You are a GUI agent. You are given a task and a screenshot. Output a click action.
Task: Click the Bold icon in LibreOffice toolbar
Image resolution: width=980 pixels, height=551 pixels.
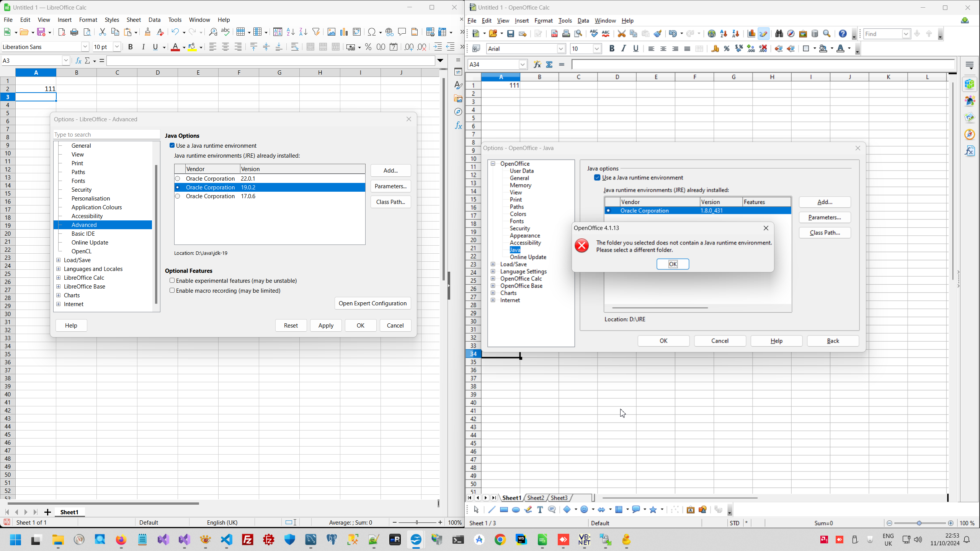click(x=130, y=47)
